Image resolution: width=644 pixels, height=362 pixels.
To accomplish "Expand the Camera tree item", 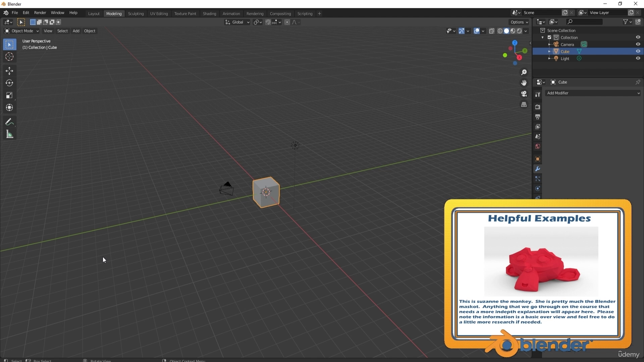I will click(x=549, y=44).
